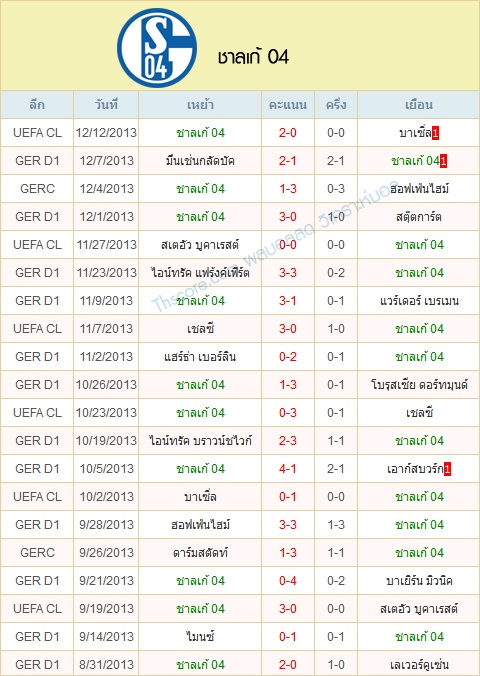The image size is (480, 676).
Task: Click home team บาเซิ่ล on 10/2/2013
Action: 200,497
